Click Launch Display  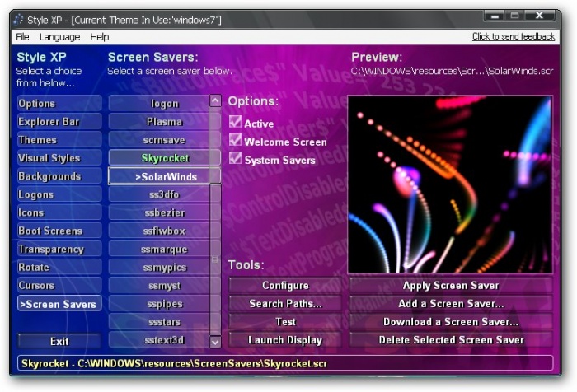click(285, 340)
